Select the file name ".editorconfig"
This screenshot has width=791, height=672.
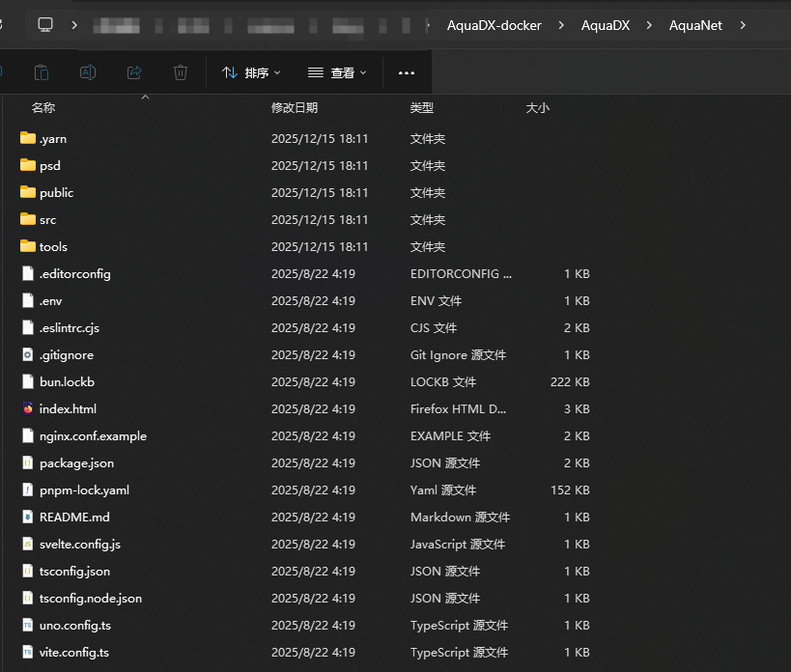(75, 274)
